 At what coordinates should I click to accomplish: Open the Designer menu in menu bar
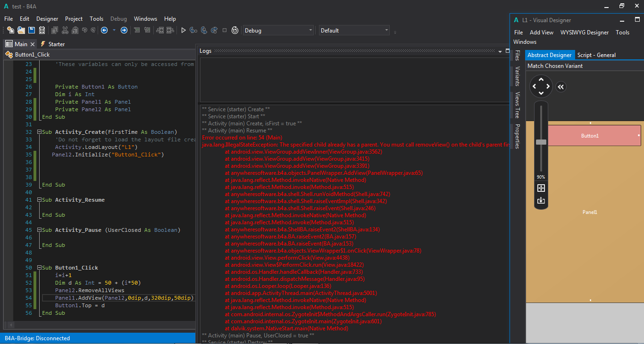(47, 19)
